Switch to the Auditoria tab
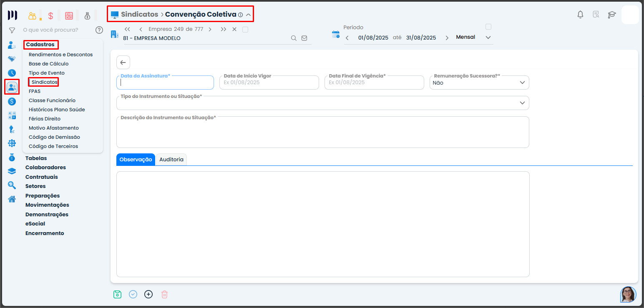 coord(171,160)
